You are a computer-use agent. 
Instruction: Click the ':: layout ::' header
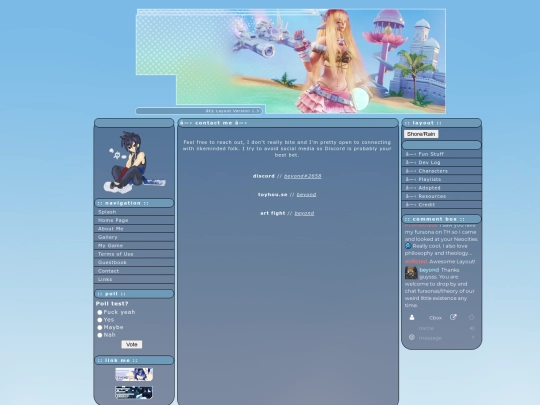coord(442,123)
